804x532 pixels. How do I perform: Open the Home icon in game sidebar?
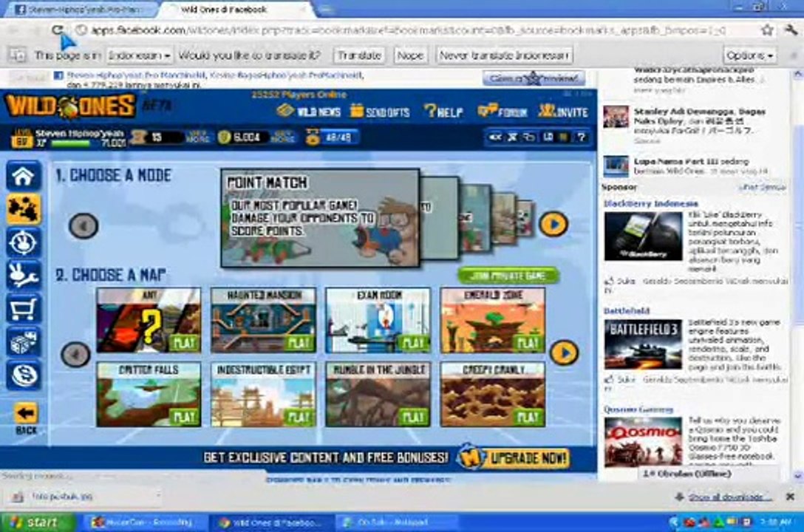[24, 177]
